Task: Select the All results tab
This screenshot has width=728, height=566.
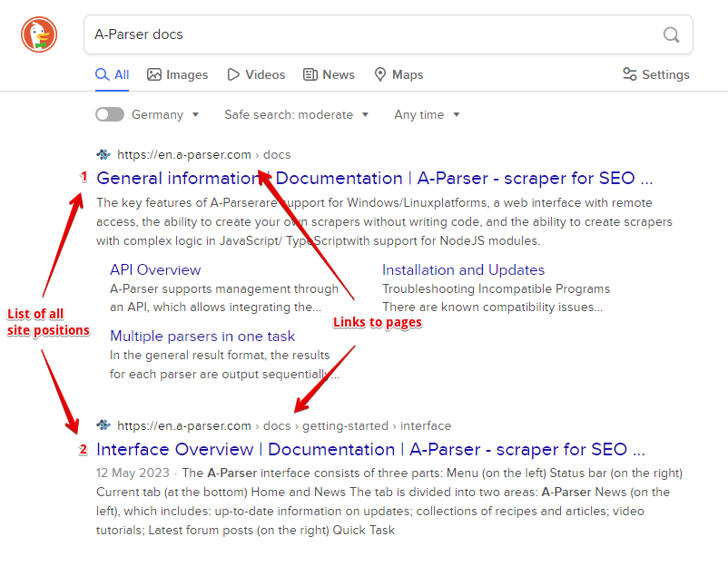Action: click(113, 74)
